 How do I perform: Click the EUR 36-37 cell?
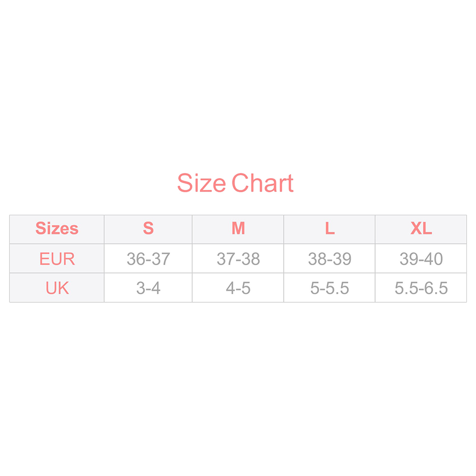(148, 258)
